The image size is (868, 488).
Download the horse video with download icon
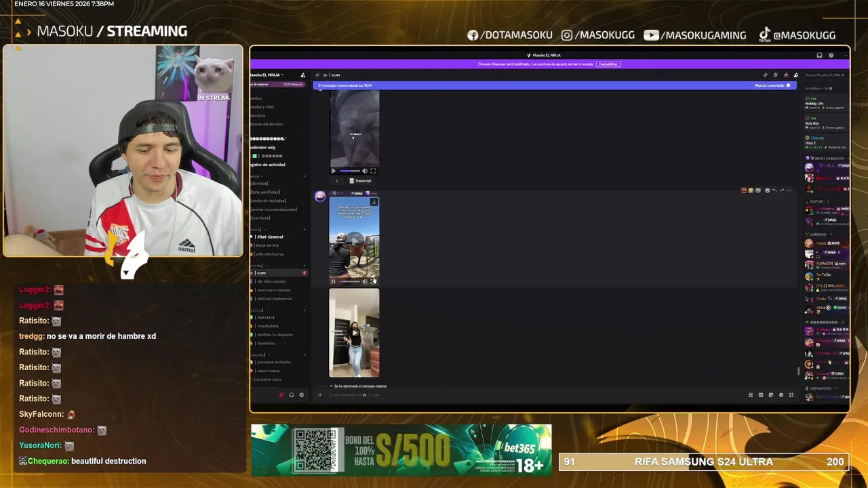point(374,202)
